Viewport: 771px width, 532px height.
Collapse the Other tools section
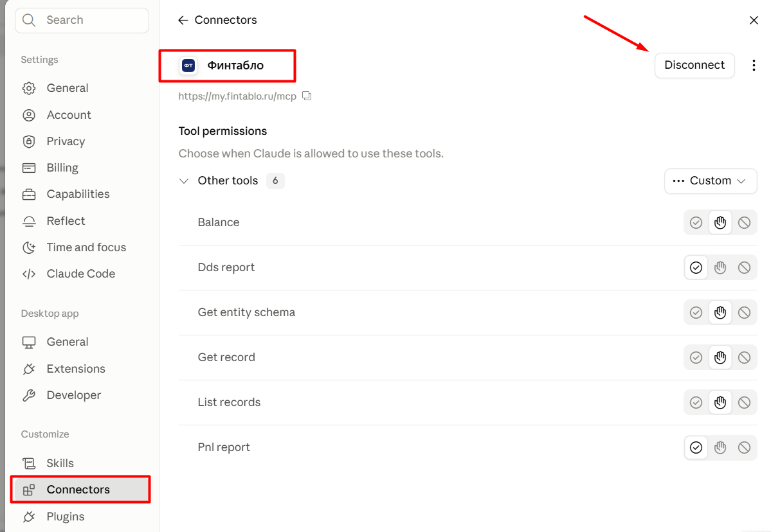[184, 181]
